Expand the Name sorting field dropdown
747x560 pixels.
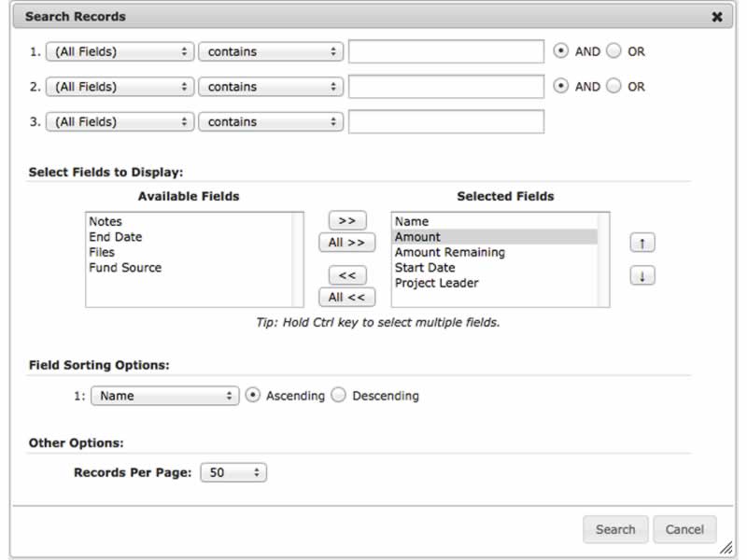tap(165, 396)
